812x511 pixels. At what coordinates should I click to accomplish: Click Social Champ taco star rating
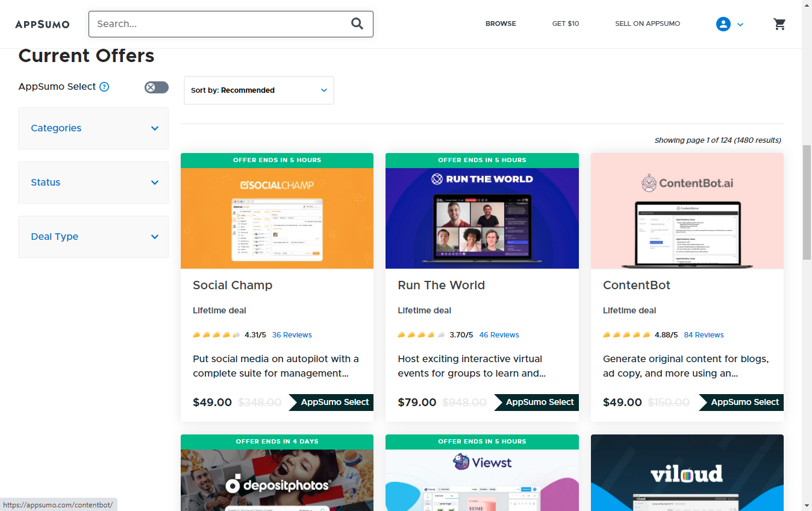217,335
